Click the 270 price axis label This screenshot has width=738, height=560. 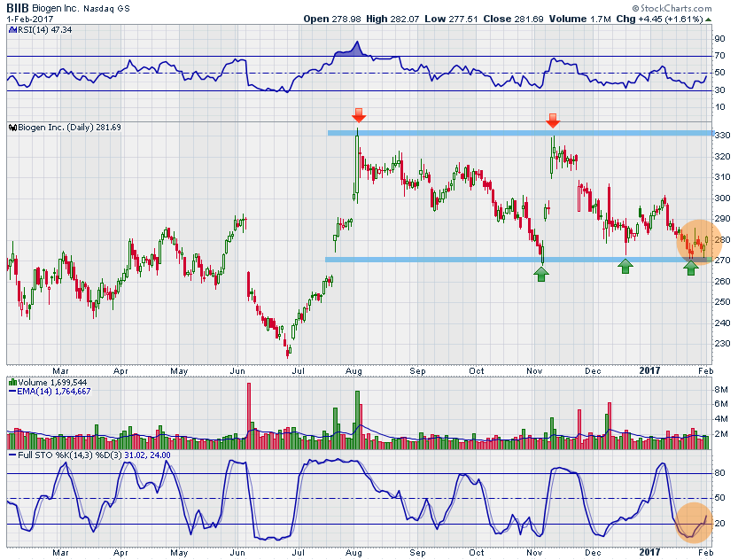click(x=722, y=261)
